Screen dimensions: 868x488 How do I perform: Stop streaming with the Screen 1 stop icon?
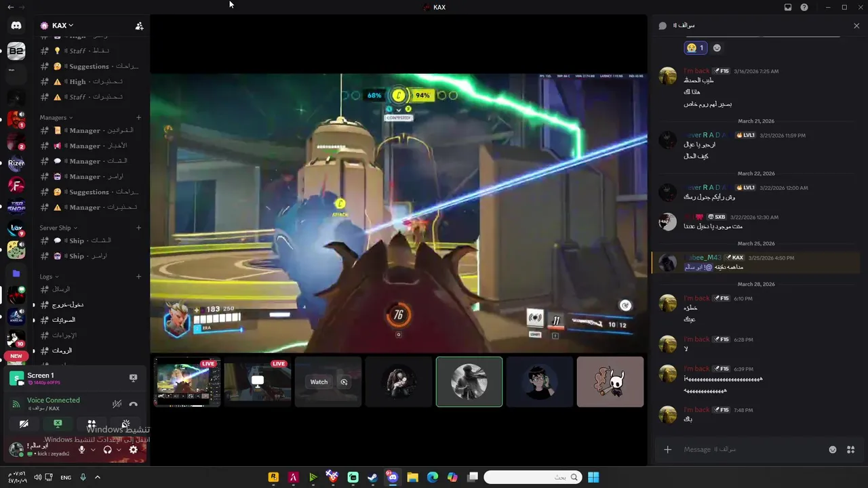click(133, 378)
